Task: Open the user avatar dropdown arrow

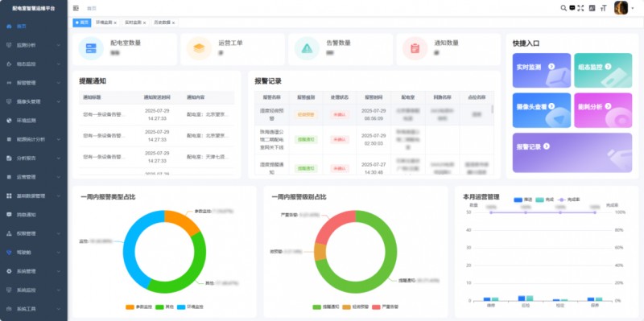Action: click(632, 8)
